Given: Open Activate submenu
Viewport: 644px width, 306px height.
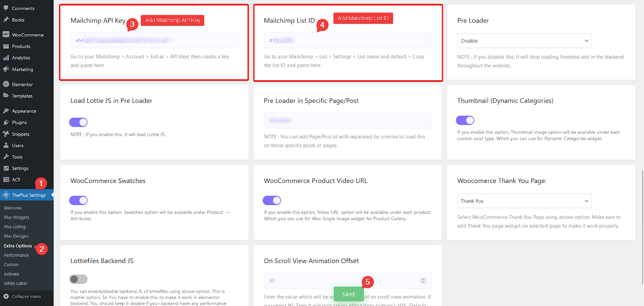Looking at the screenshot, I should pyautogui.click(x=11, y=274).
